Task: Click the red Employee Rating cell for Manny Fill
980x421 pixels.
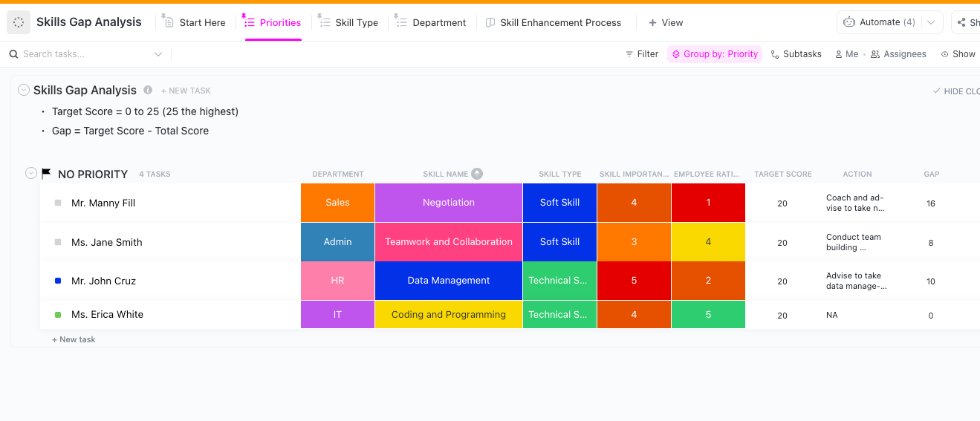Action: click(x=708, y=203)
